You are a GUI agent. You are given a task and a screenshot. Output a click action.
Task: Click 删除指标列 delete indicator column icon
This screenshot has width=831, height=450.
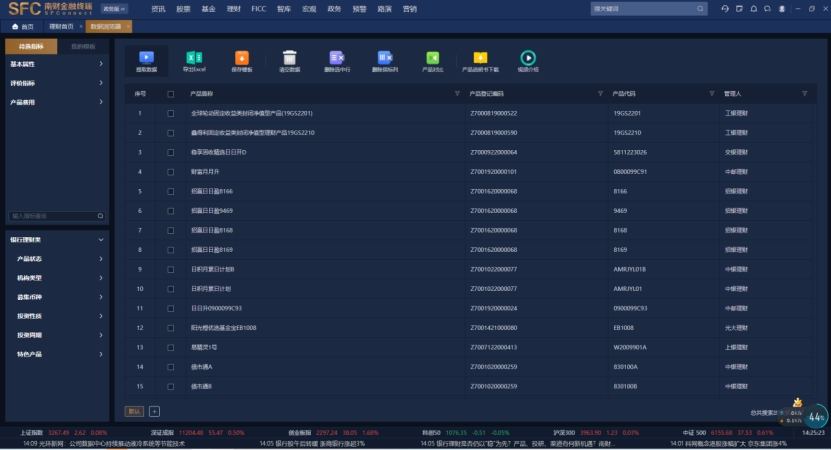[x=385, y=58]
